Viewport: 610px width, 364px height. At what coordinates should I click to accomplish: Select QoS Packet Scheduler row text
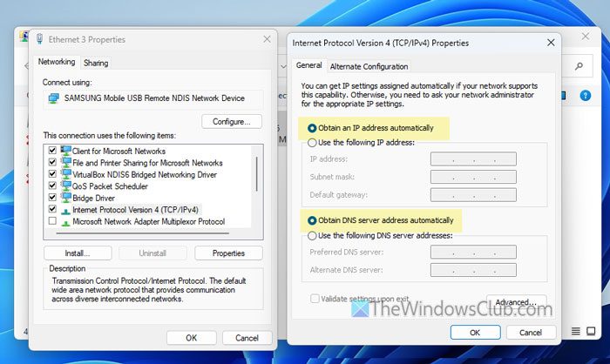[x=110, y=186]
